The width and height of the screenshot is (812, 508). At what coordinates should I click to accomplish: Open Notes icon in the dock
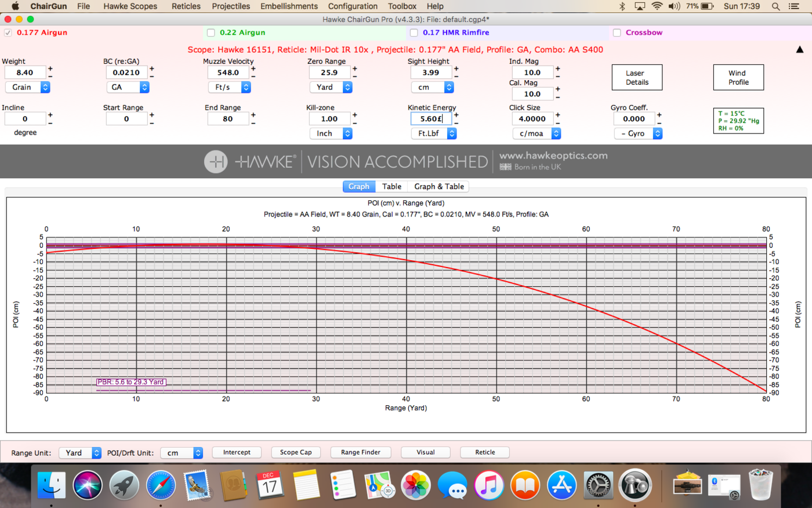pyautogui.click(x=306, y=485)
